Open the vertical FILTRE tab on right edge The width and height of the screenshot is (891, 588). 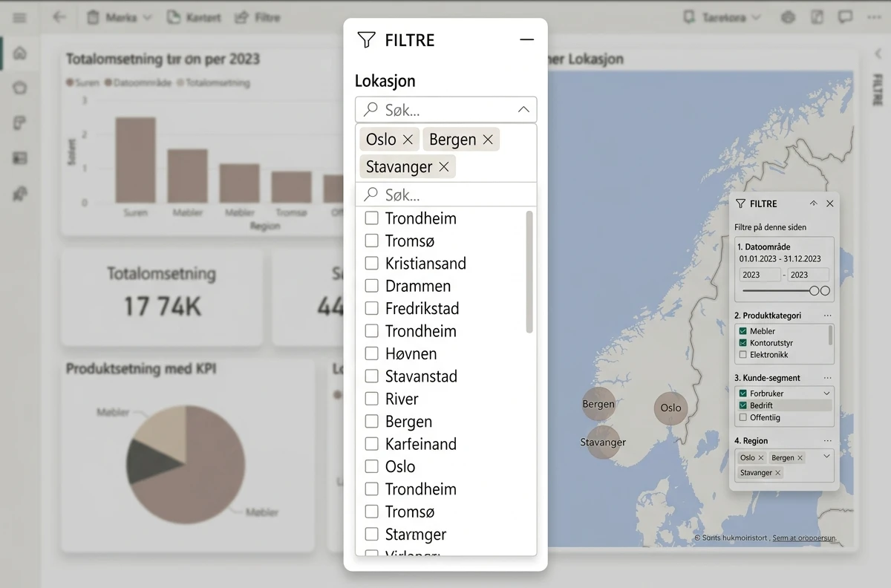click(x=878, y=91)
